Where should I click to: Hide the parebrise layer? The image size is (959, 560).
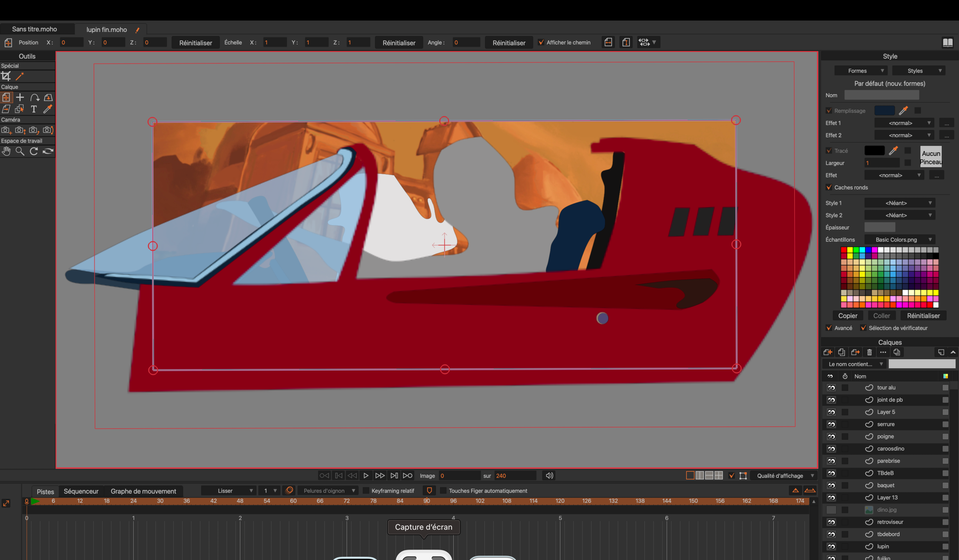tap(831, 461)
